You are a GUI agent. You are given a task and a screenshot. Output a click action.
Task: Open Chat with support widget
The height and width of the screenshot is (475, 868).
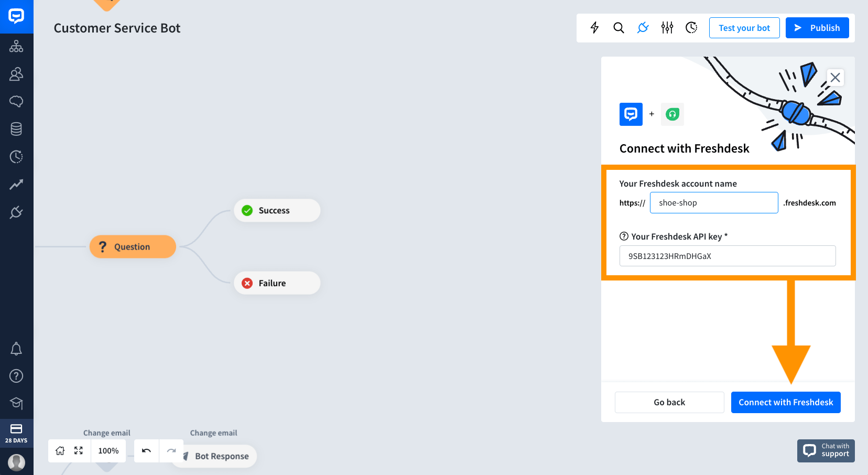(x=826, y=450)
